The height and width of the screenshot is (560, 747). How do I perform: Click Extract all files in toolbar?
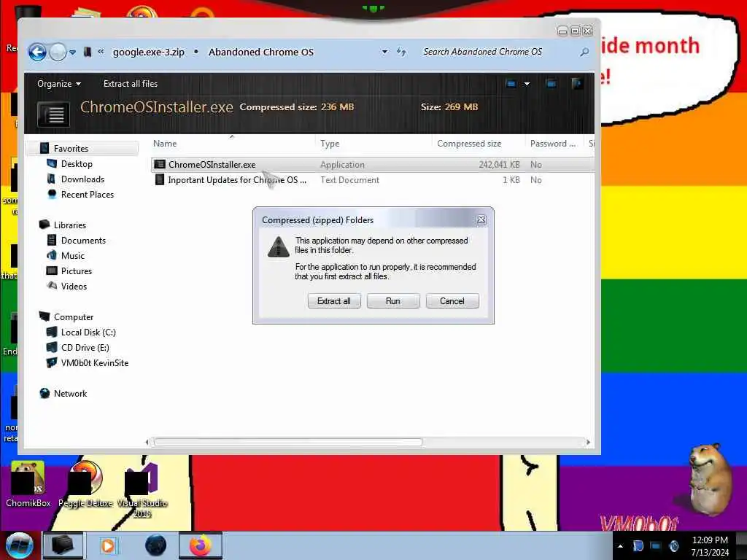coord(130,84)
